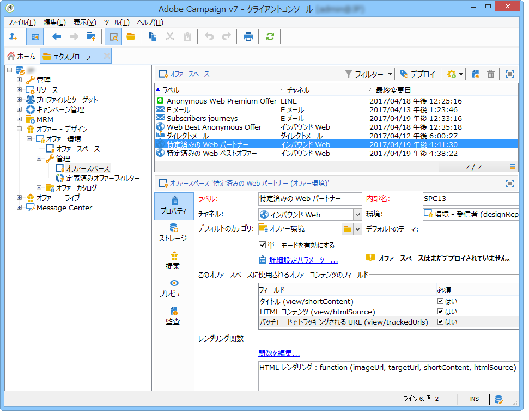Maximize the offer space detail panel
This screenshot has width=529, height=420.
click(x=510, y=184)
